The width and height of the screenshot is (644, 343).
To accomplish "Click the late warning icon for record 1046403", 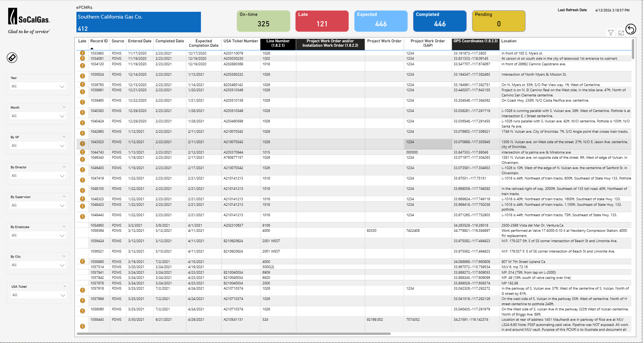I will (x=82, y=169).
